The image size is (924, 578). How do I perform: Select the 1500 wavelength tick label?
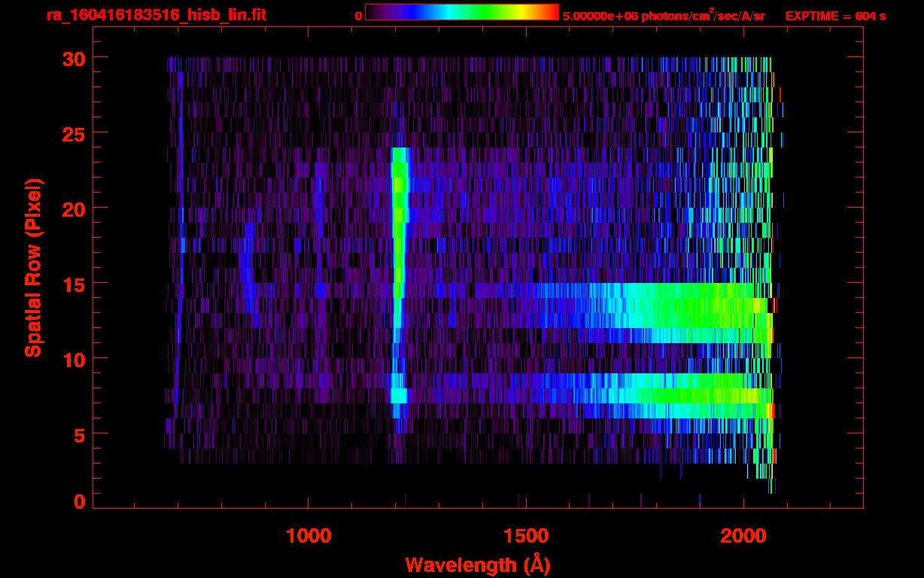click(x=525, y=536)
